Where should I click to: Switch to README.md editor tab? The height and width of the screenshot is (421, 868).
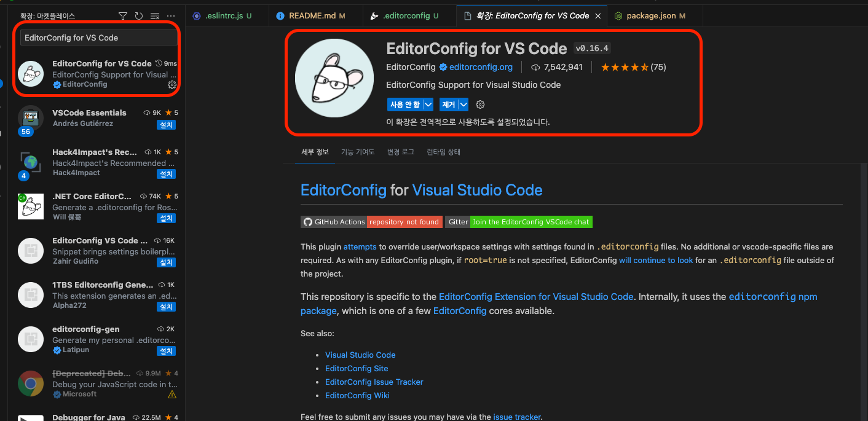315,15
